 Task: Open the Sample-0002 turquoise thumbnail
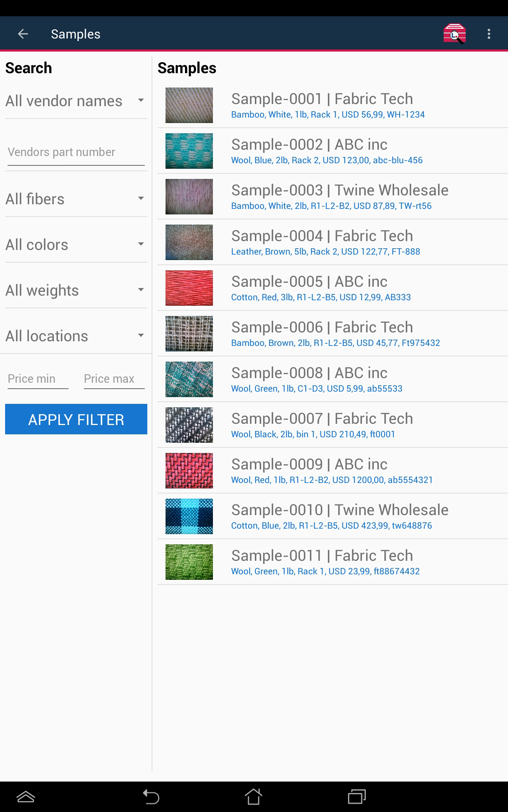pos(189,151)
